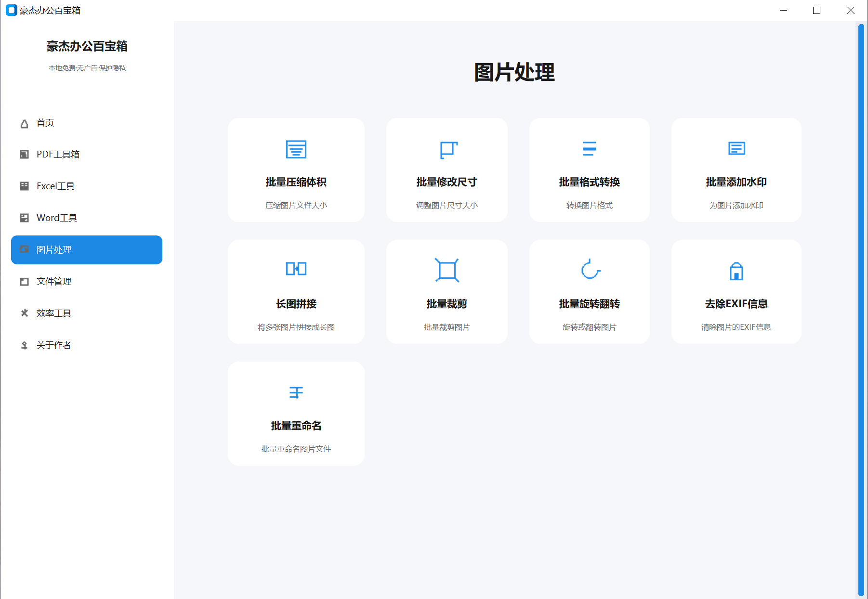Click the description 清除图片的EXIF信息
The image size is (868, 599).
(x=736, y=327)
